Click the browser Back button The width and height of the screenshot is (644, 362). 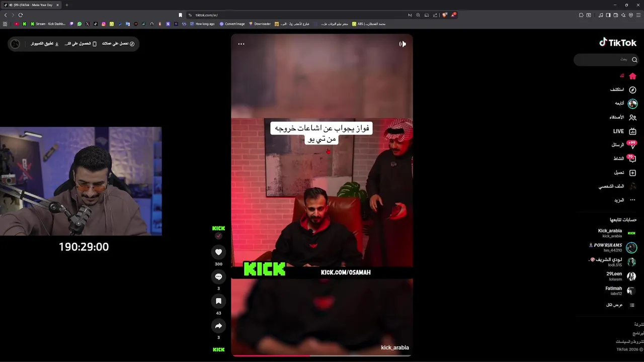[x=6, y=15]
